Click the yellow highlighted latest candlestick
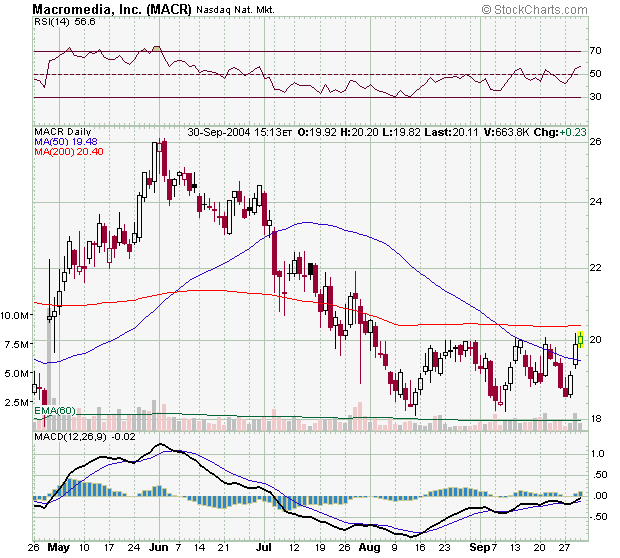 [580, 339]
